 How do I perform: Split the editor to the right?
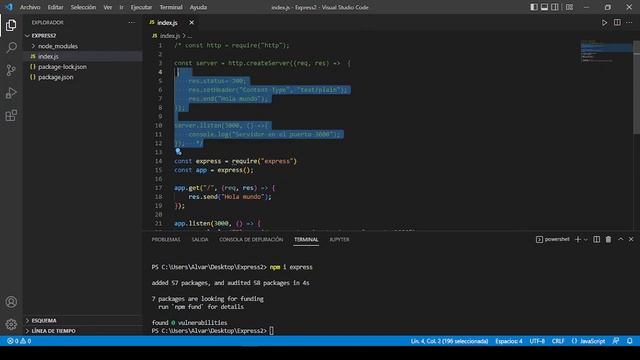coord(617,23)
